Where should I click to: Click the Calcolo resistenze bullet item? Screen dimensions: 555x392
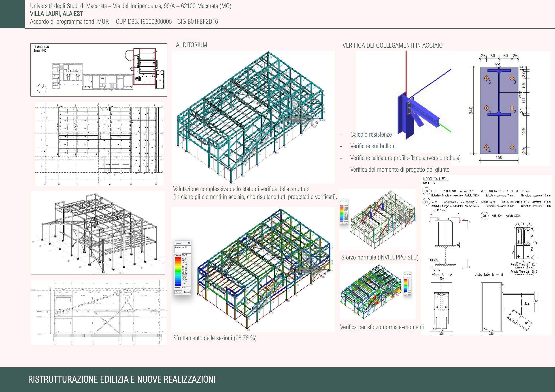[371, 135]
